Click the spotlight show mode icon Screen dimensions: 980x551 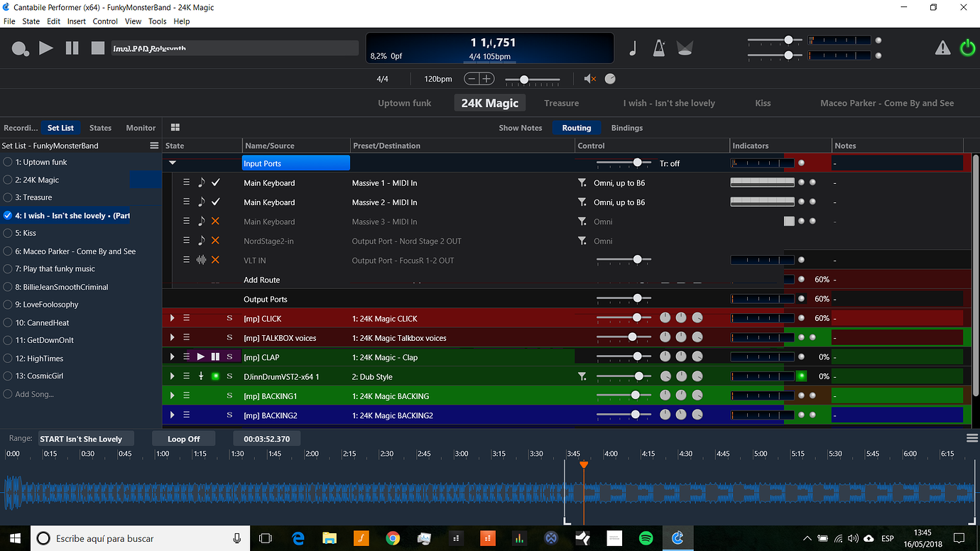point(684,48)
